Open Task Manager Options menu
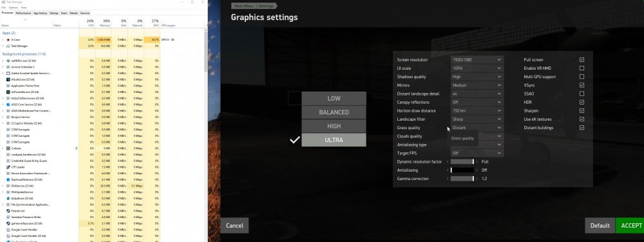This screenshot has width=644, height=242. tap(14, 7)
